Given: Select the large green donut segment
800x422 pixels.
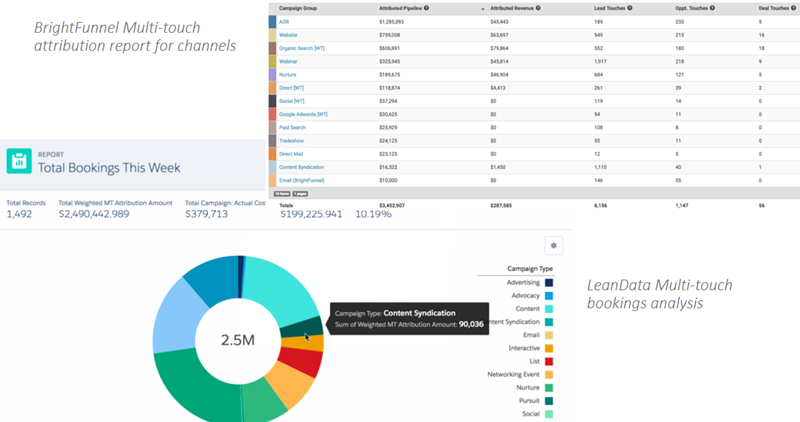Looking at the screenshot, I should pos(196,385).
